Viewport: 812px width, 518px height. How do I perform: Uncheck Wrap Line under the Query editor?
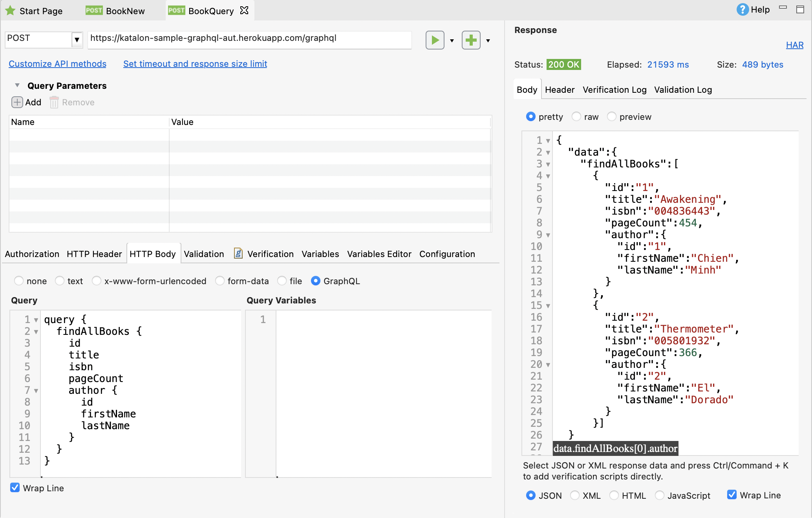(x=15, y=488)
